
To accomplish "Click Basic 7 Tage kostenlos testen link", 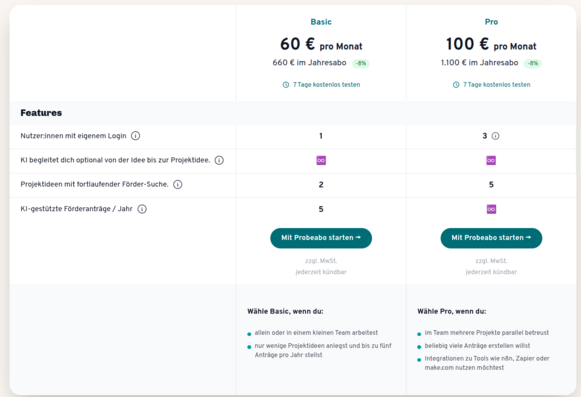I will (326, 85).
